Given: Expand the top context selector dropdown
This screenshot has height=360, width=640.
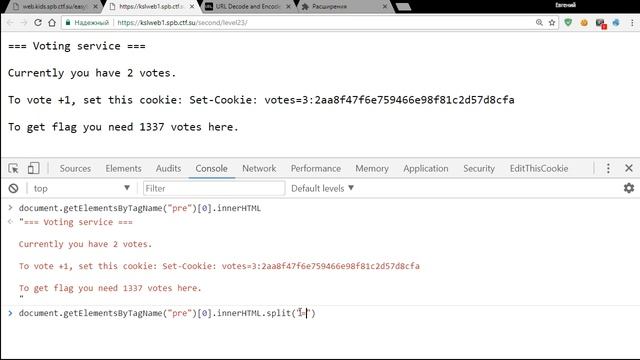Looking at the screenshot, I should pos(81,188).
